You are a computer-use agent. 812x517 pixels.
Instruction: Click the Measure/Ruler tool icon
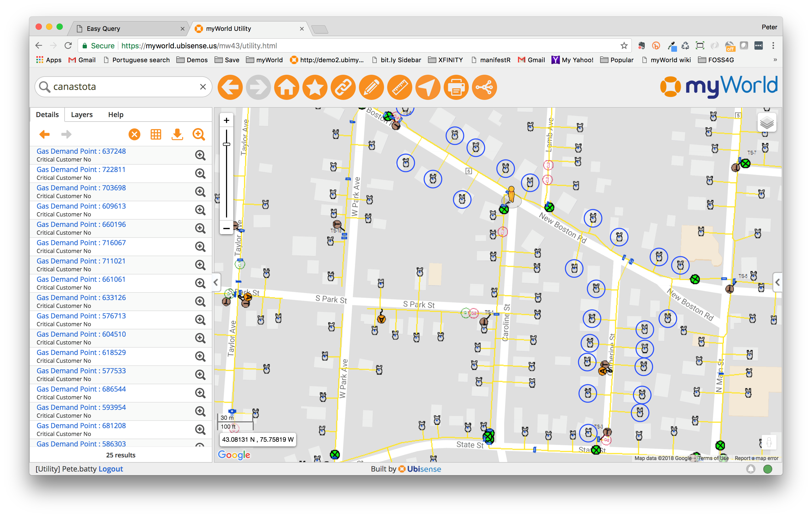click(399, 87)
